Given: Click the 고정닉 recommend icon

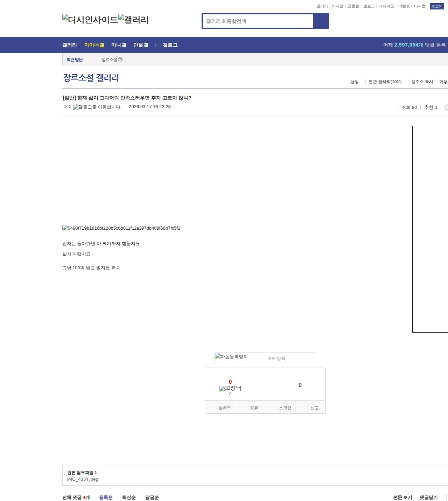Looking at the screenshot, I should (x=230, y=388).
